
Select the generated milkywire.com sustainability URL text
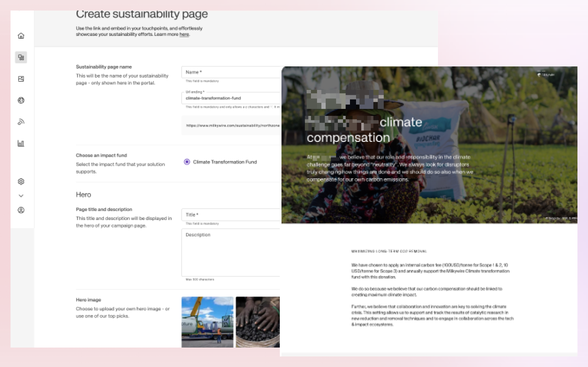[233, 126]
